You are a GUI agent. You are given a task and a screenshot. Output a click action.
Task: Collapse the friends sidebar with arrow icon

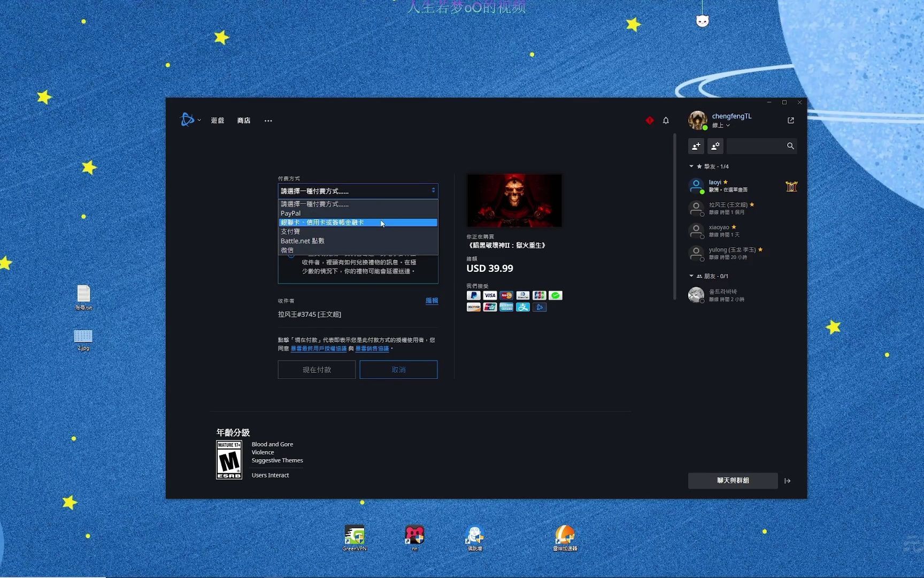tap(787, 481)
